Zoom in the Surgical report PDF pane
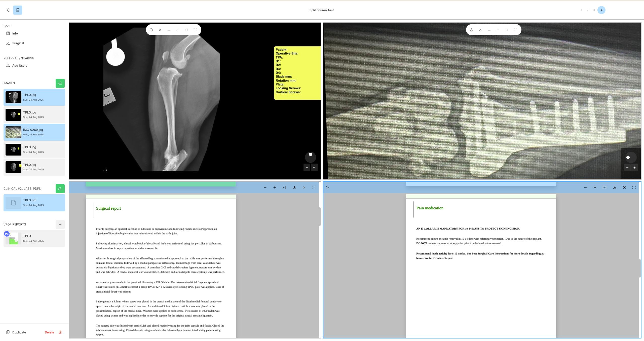The image size is (644, 341). [x=275, y=187]
